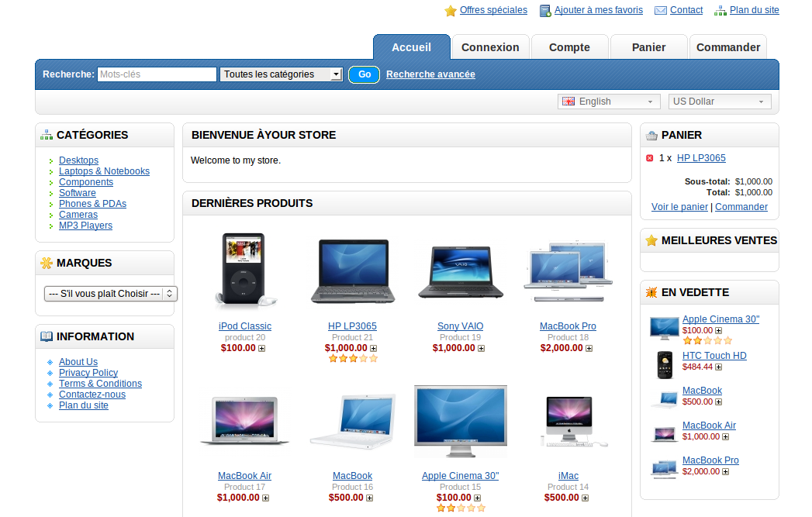The height and width of the screenshot is (517, 812).
Task: Click the Panier panel basket icon
Action: (x=651, y=136)
